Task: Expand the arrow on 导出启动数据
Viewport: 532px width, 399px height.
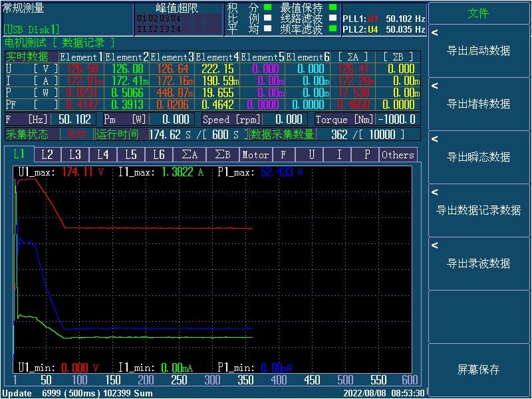Action: click(x=435, y=33)
